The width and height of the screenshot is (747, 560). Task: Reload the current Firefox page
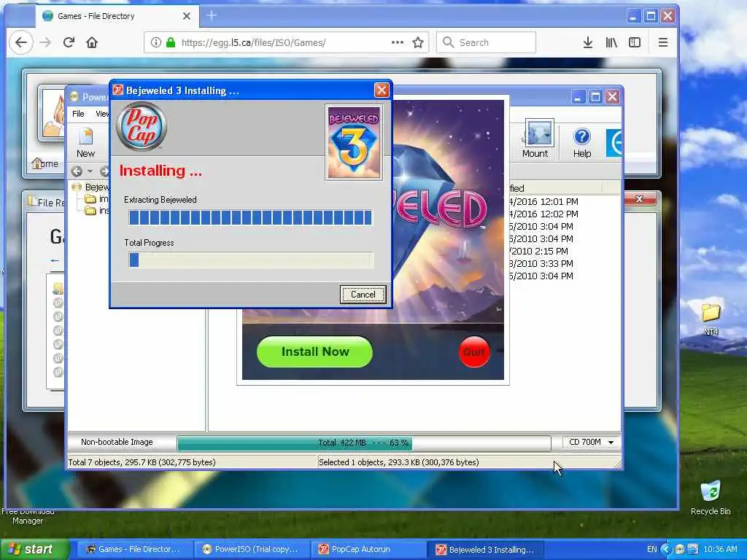click(x=69, y=42)
